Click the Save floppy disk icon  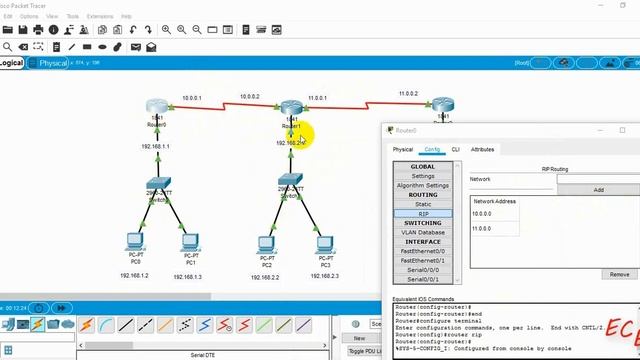tap(23, 30)
